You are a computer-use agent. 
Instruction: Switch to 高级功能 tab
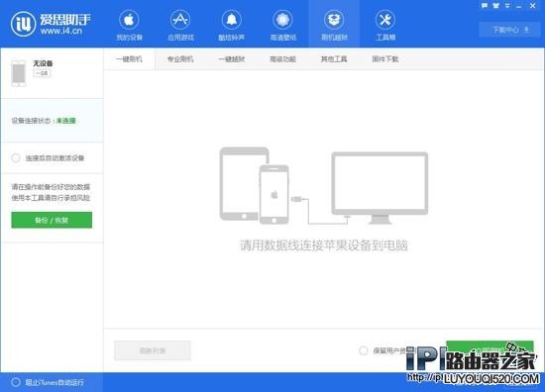283,59
